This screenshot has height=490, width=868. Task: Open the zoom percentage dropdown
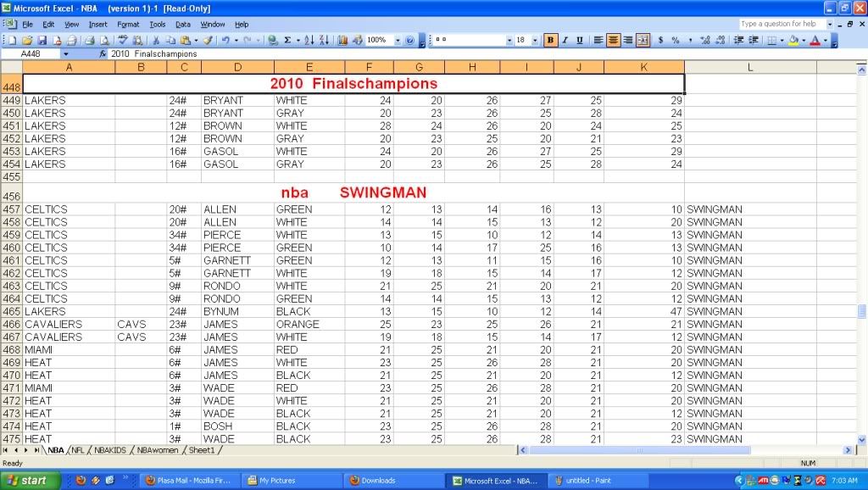[398, 41]
